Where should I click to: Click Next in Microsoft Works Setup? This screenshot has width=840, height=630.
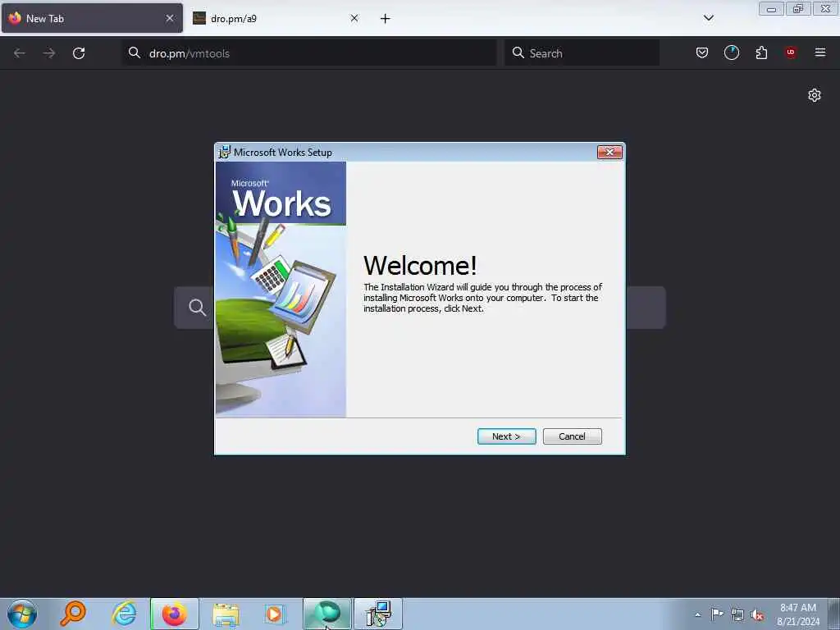(x=506, y=436)
